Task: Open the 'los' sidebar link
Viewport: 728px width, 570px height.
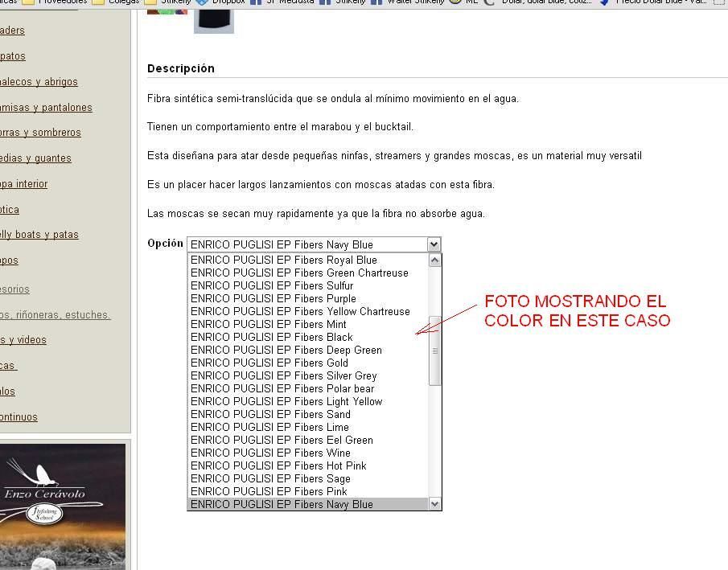Action: [7, 392]
